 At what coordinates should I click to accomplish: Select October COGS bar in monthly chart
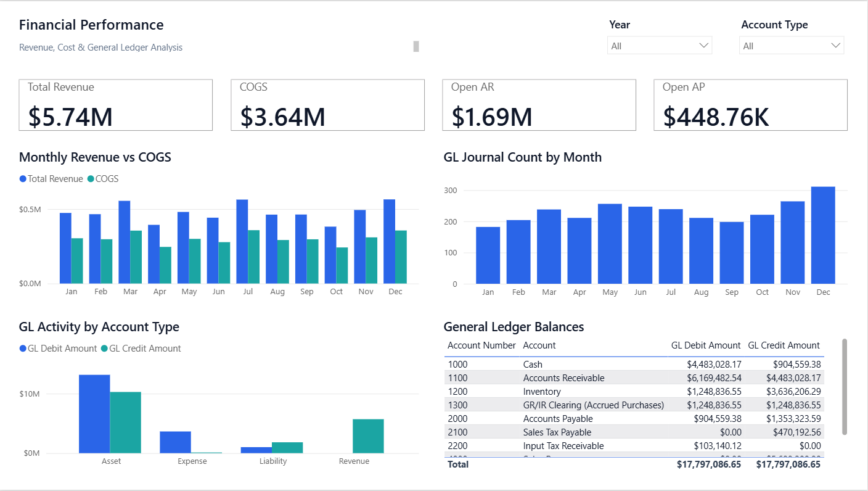(342, 265)
